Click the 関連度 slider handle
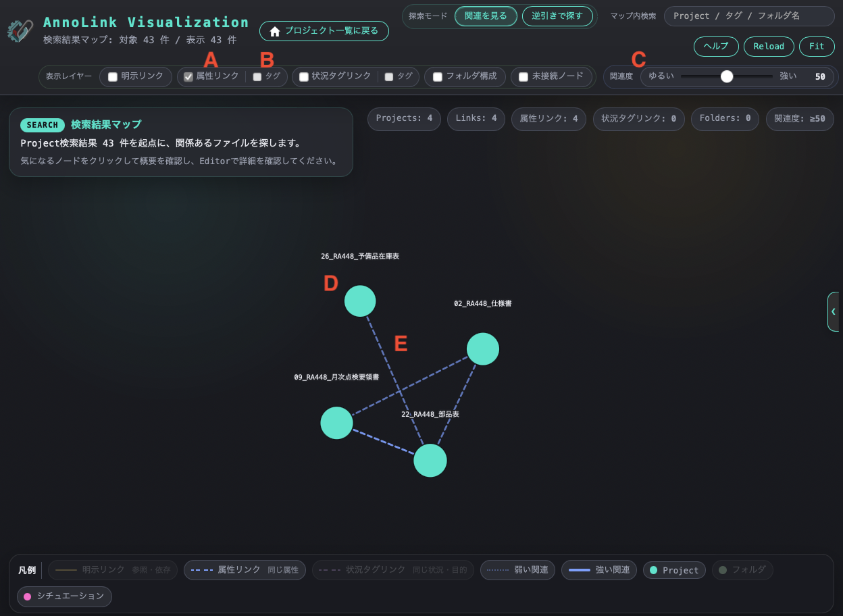 [x=727, y=76]
